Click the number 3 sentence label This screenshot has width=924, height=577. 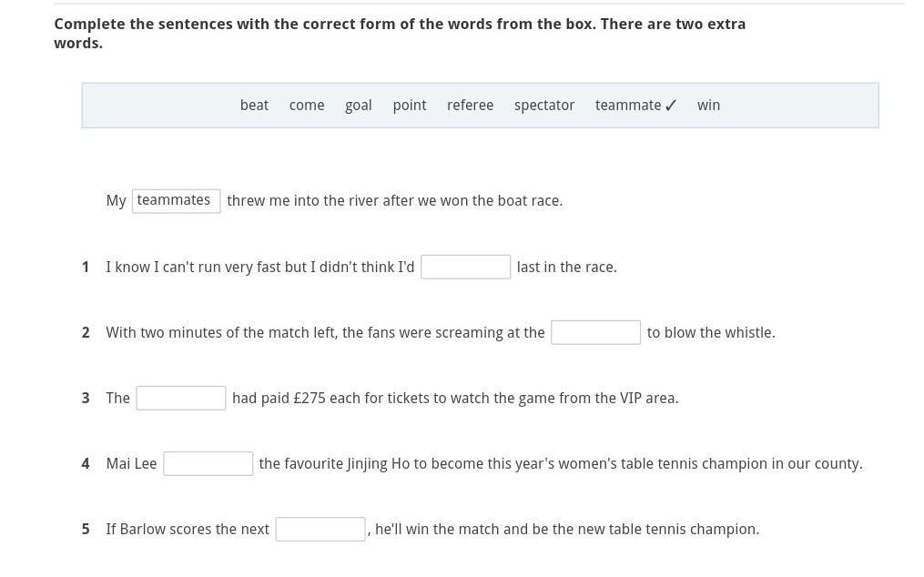pyautogui.click(x=86, y=398)
